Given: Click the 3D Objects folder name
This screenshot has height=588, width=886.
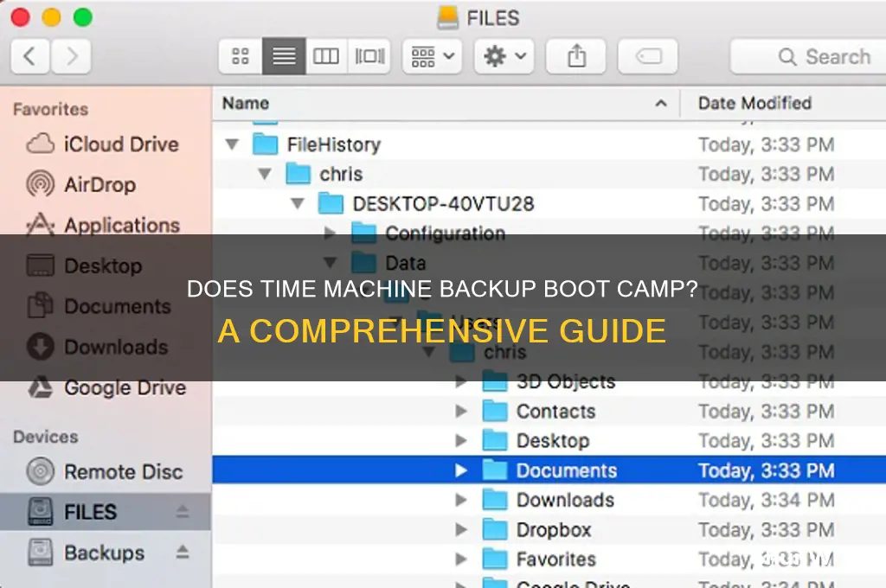Looking at the screenshot, I should [566, 382].
